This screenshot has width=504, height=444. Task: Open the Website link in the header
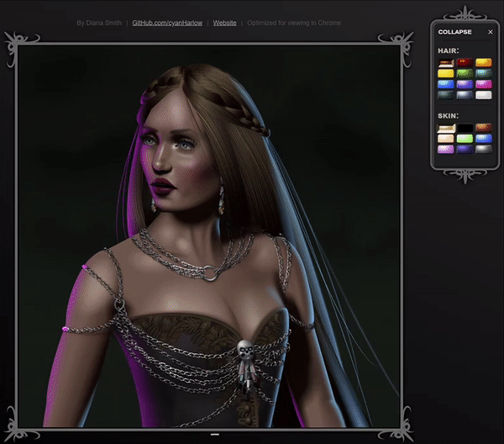(224, 23)
